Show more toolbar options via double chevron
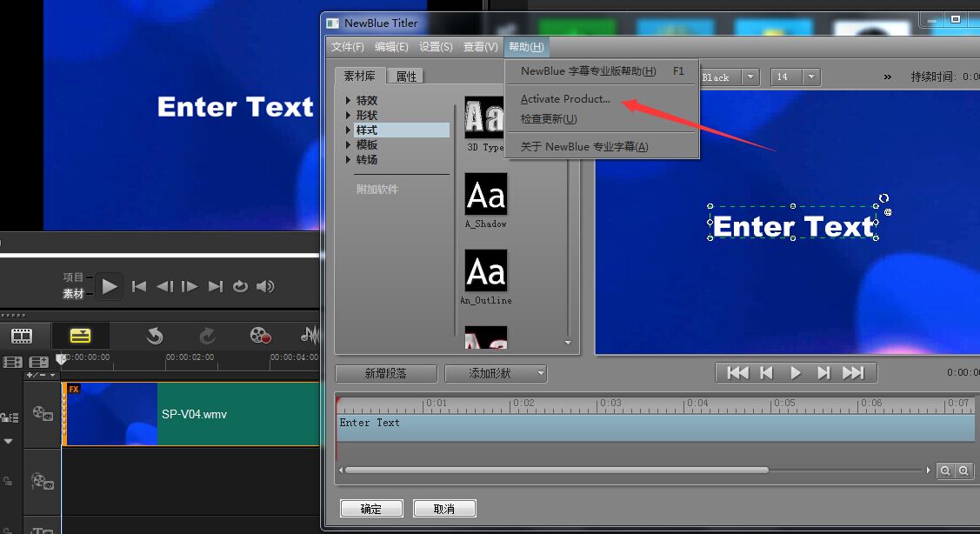 [x=888, y=77]
